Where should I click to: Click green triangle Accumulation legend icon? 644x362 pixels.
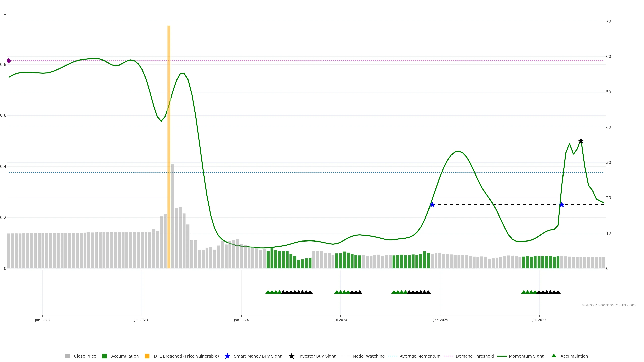pyautogui.click(x=554, y=356)
